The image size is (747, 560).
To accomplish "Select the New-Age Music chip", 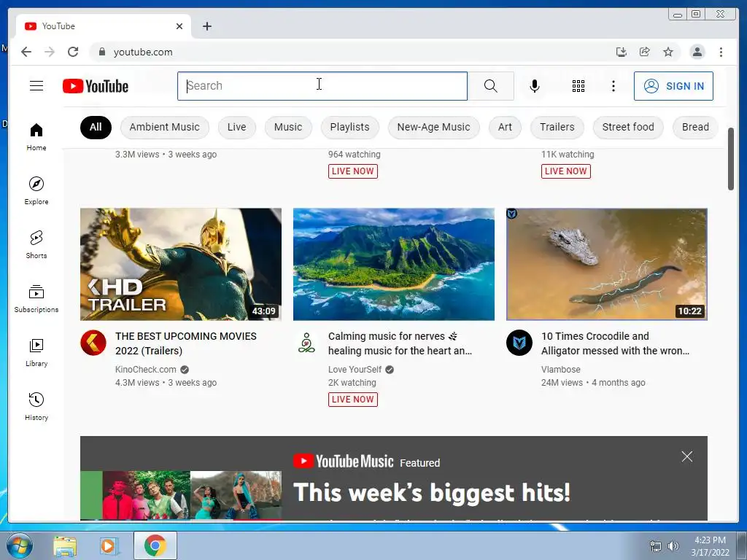I will [x=433, y=127].
